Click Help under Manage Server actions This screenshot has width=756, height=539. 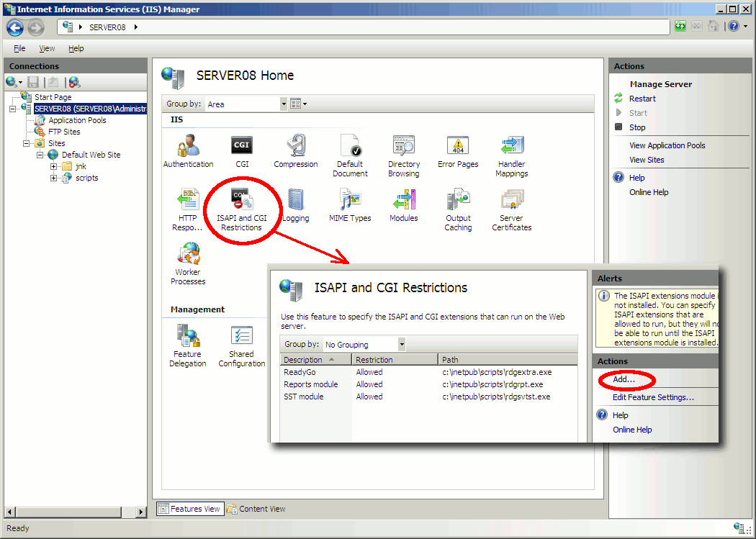(636, 177)
